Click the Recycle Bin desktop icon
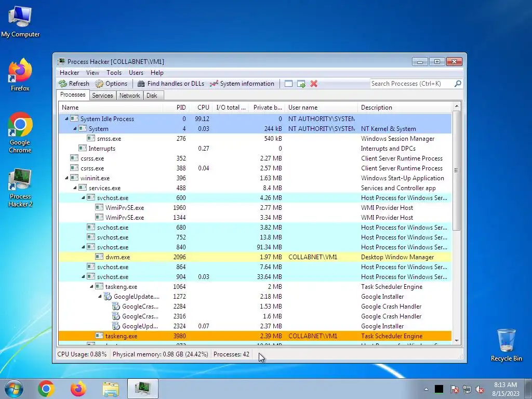This screenshot has height=399, width=532. tap(506, 345)
